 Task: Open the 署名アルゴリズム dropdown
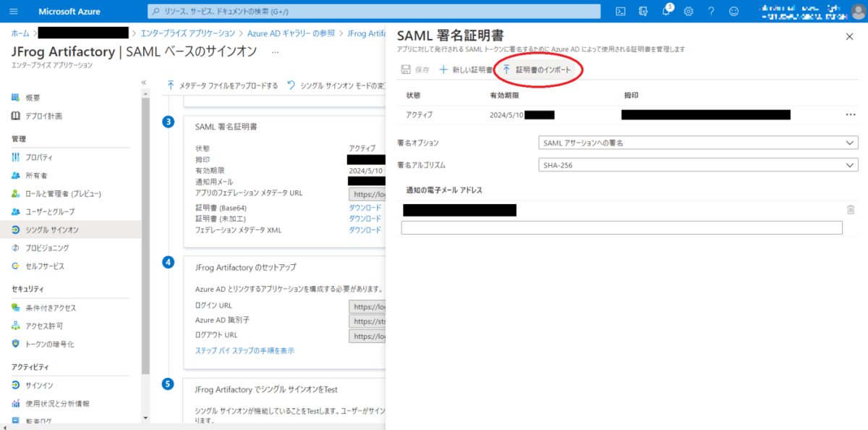pos(699,165)
